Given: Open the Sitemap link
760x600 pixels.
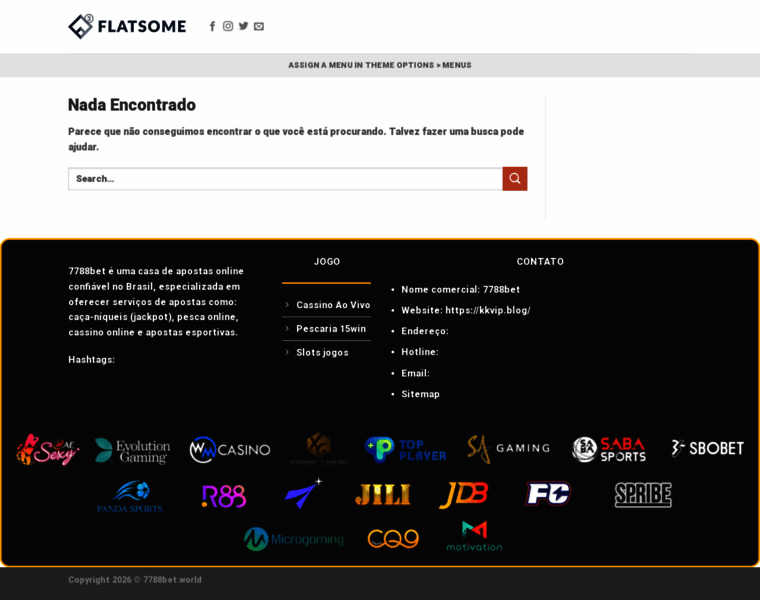Looking at the screenshot, I should [x=420, y=394].
